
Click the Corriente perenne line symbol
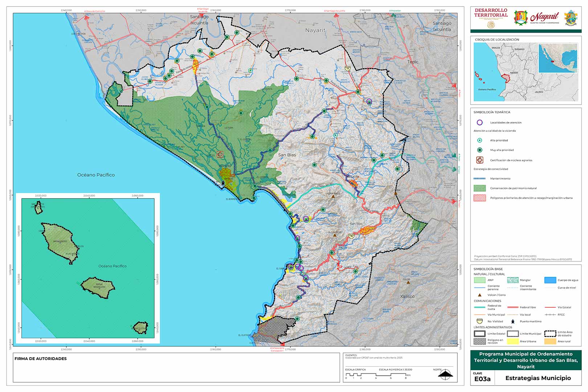click(x=479, y=287)
